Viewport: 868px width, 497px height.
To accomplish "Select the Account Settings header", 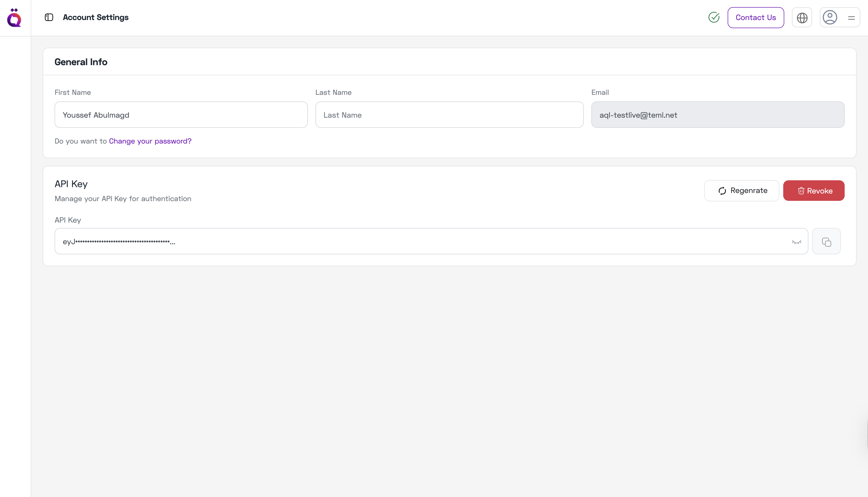I will [x=96, y=17].
